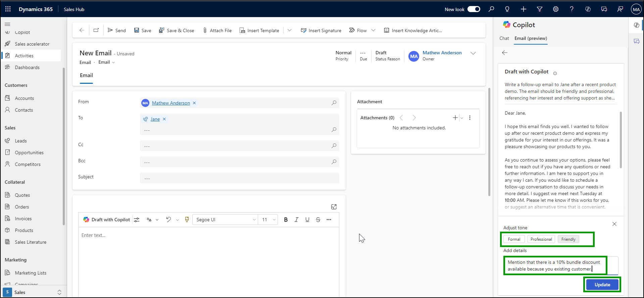Click Insert Template
644x298 pixels.
coord(259,30)
